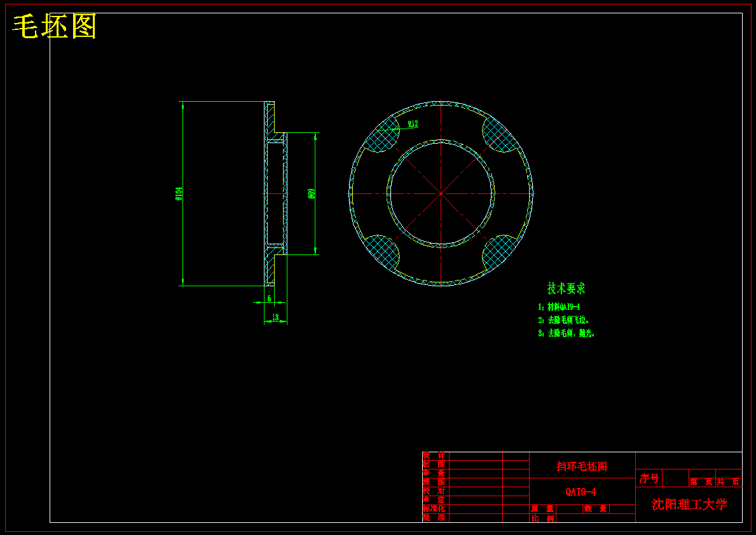Viewport: 756px width, 535px height.
Task: Click the '13' width dimension text
Action: (275, 317)
